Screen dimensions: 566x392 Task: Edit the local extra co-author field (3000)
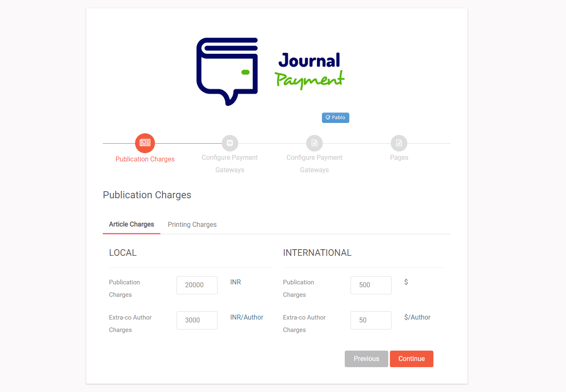[x=197, y=320]
